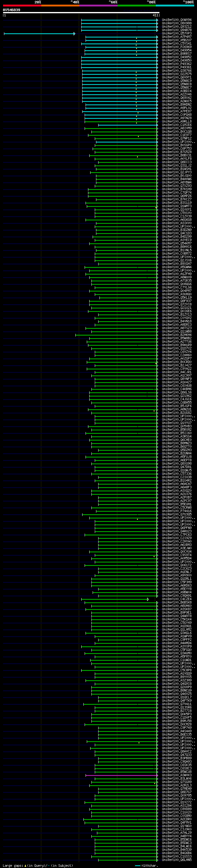
Task: Click the short cyan alignment bar for Q570P3
Action: [39, 34]
